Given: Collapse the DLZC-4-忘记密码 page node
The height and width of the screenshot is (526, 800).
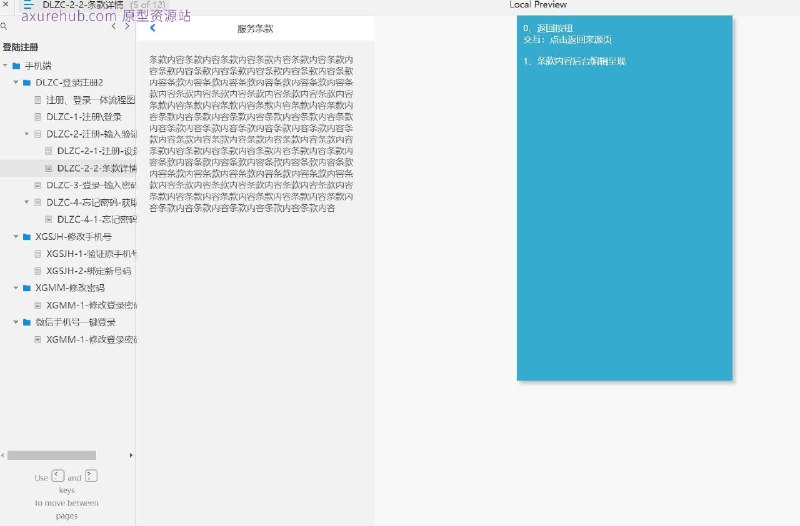Looking at the screenshot, I should pyautogui.click(x=27, y=202).
